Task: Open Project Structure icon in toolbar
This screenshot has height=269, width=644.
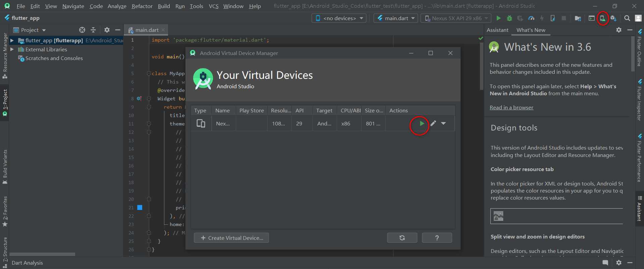Action: (578, 18)
